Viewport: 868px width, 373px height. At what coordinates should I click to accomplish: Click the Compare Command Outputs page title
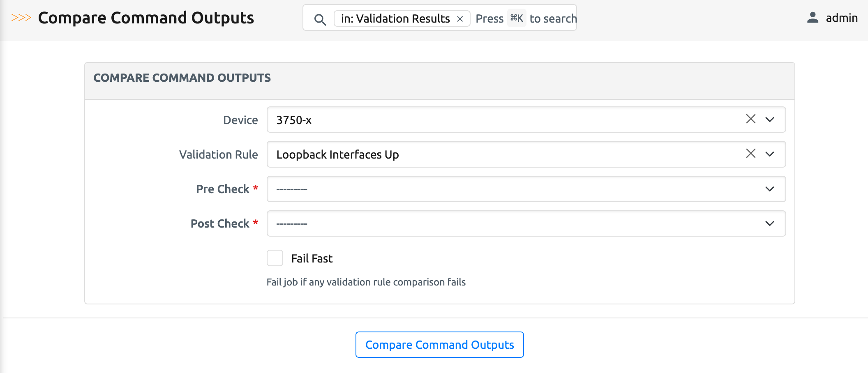(x=146, y=18)
